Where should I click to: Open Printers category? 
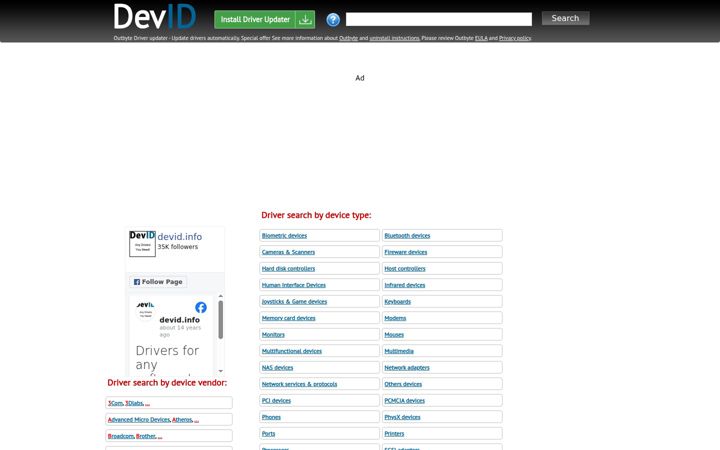pos(394,434)
